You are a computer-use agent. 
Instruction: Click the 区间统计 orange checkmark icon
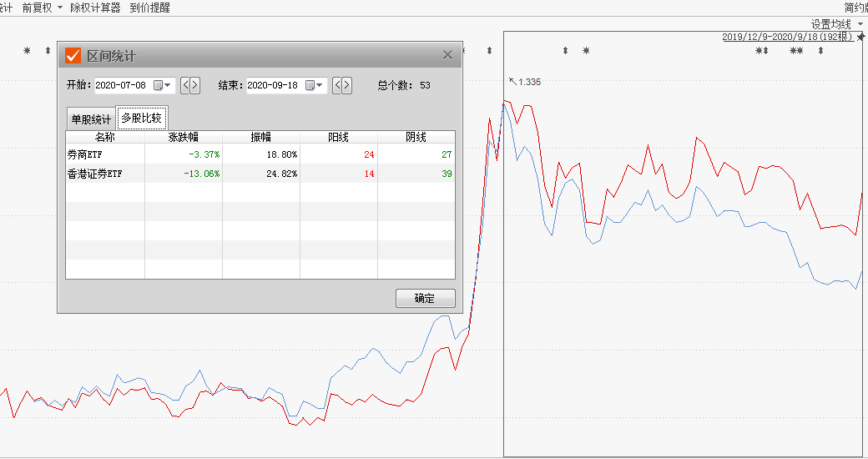tap(73, 56)
